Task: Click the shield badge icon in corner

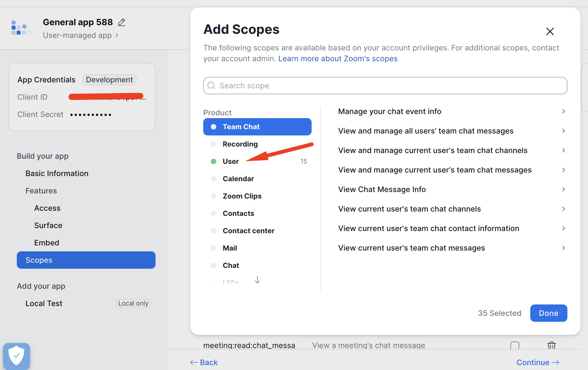Action: (x=17, y=356)
